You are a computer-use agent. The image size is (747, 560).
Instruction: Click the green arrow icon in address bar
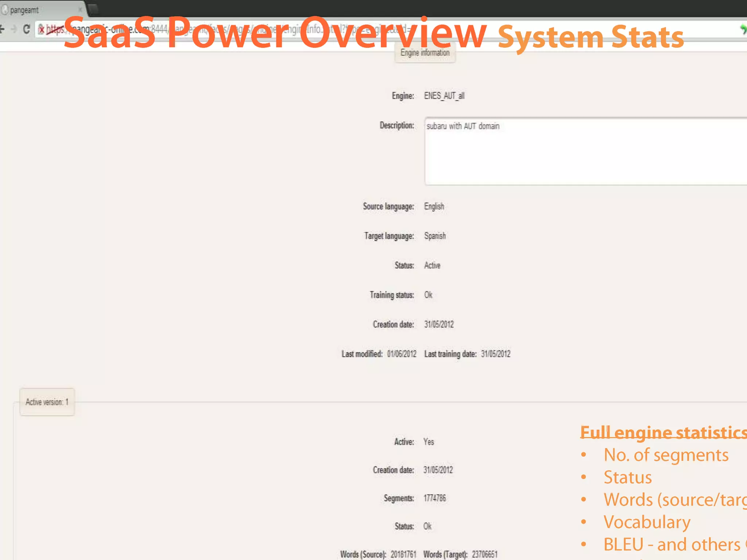pyautogui.click(x=743, y=29)
